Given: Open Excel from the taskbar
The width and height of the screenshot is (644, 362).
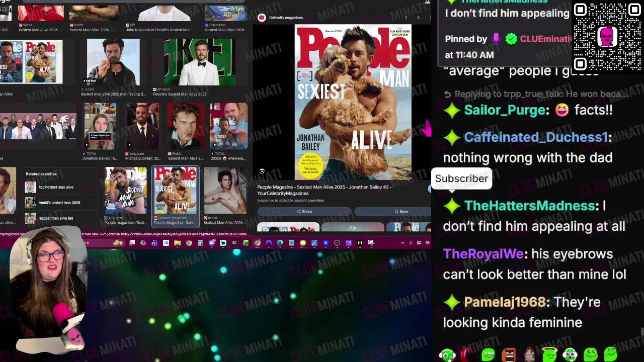Looking at the screenshot, I should 246,243.
